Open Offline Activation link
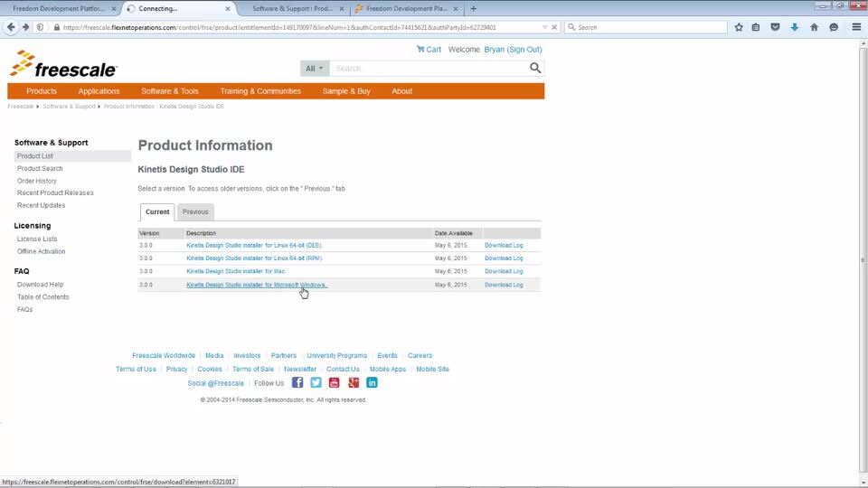Viewport: 868px width, 488px height. tap(41, 251)
